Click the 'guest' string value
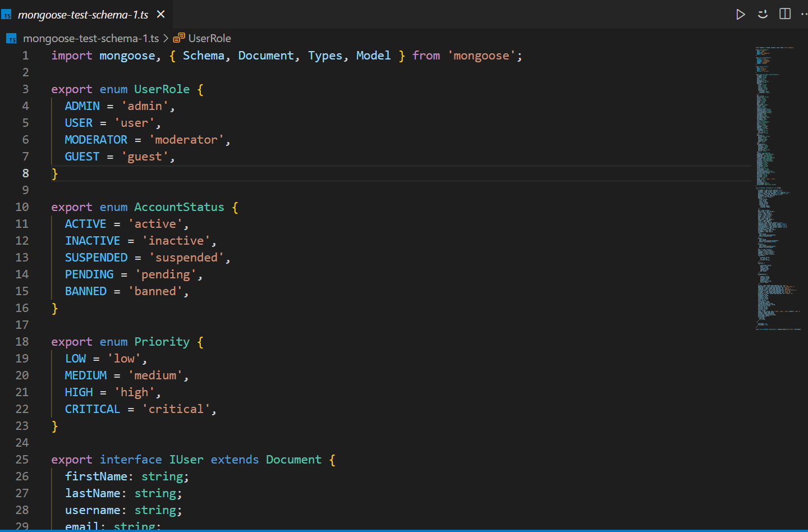808x532 pixels. click(145, 157)
